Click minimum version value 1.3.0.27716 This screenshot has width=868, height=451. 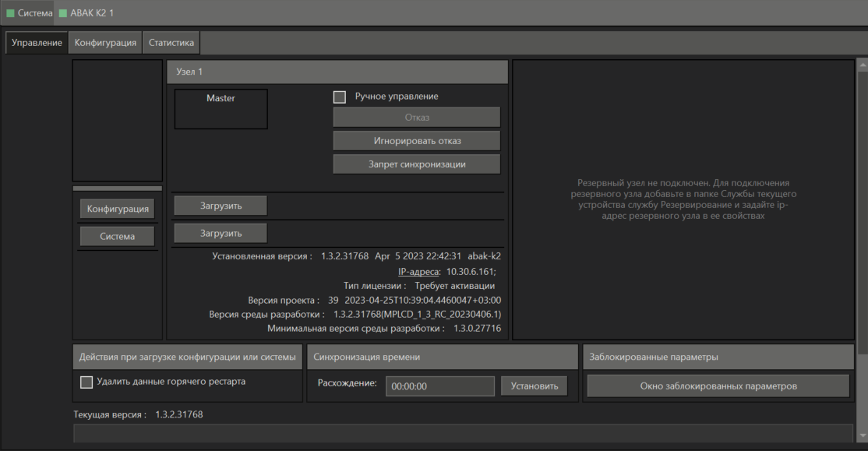pyautogui.click(x=477, y=328)
